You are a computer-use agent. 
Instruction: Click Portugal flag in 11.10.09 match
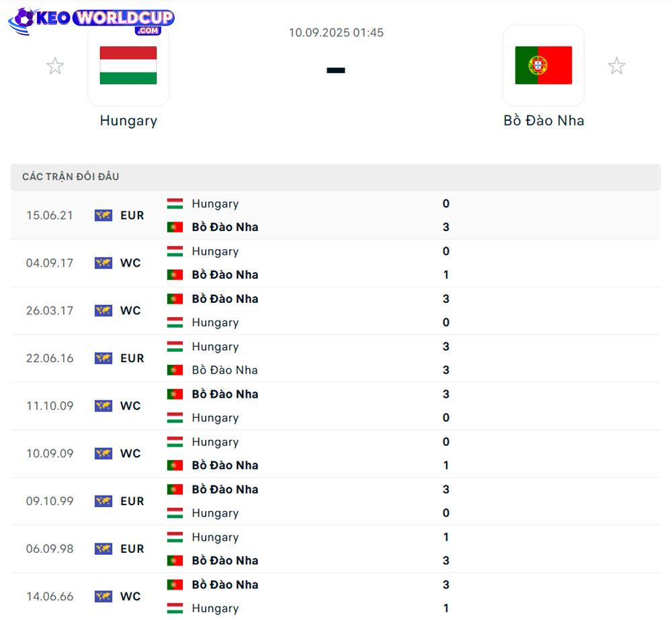[175, 394]
